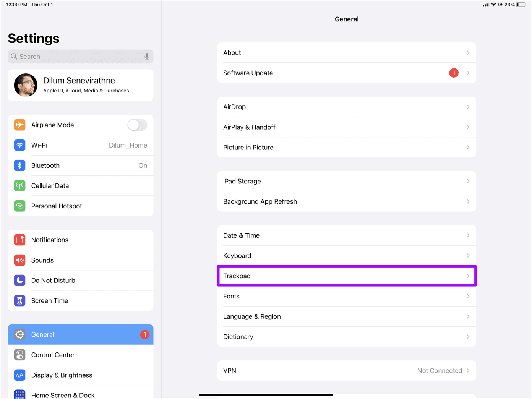532x399 pixels.
Task: Tap the Wi-Fi icon in sidebar
Action: tap(19, 145)
